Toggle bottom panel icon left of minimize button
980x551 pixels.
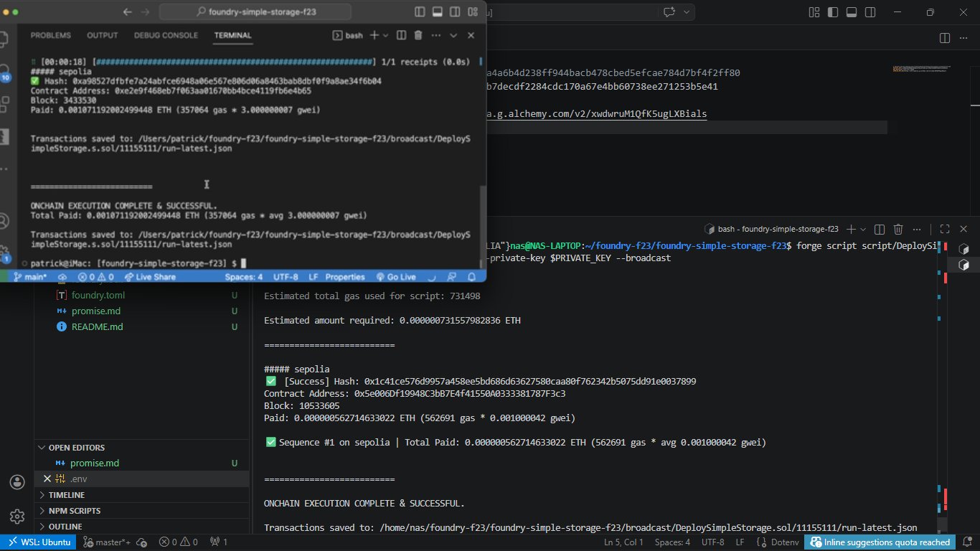coord(851,12)
